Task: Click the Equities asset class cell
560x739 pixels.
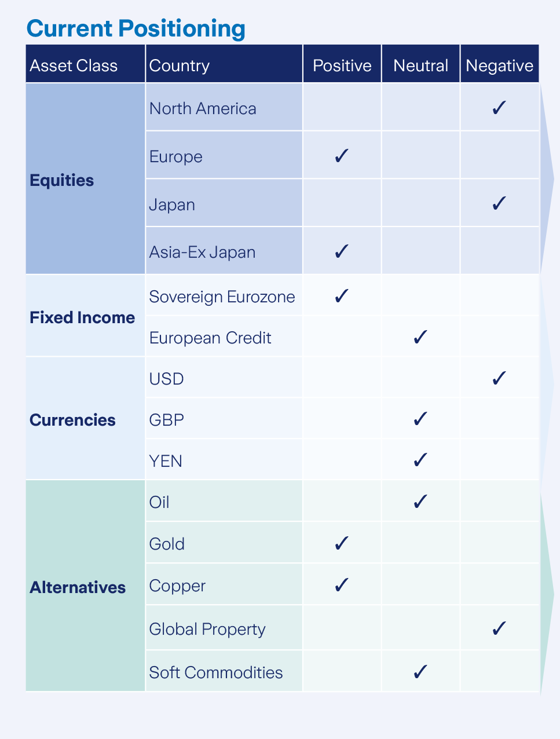Action: [x=85, y=179]
